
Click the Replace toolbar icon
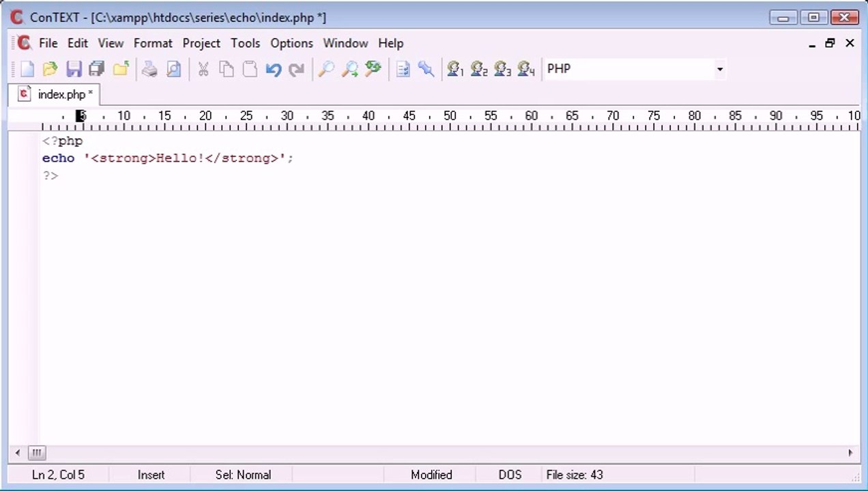coord(373,69)
